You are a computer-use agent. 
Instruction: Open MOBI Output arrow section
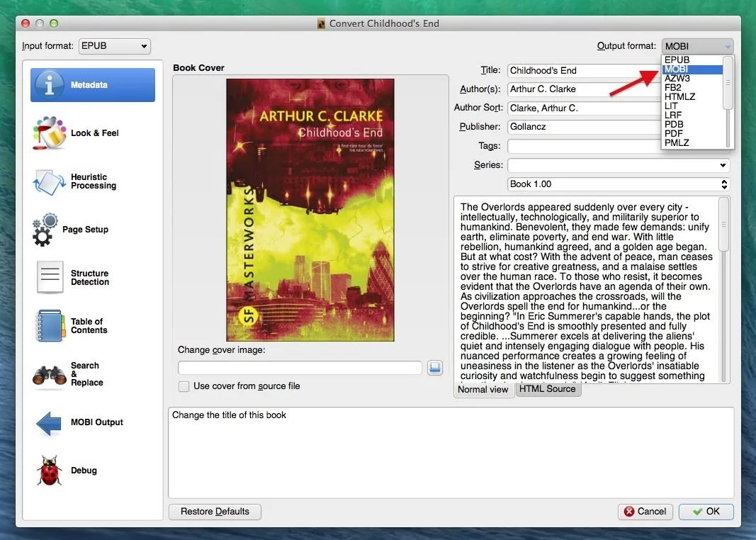click(x=93, y=422)
